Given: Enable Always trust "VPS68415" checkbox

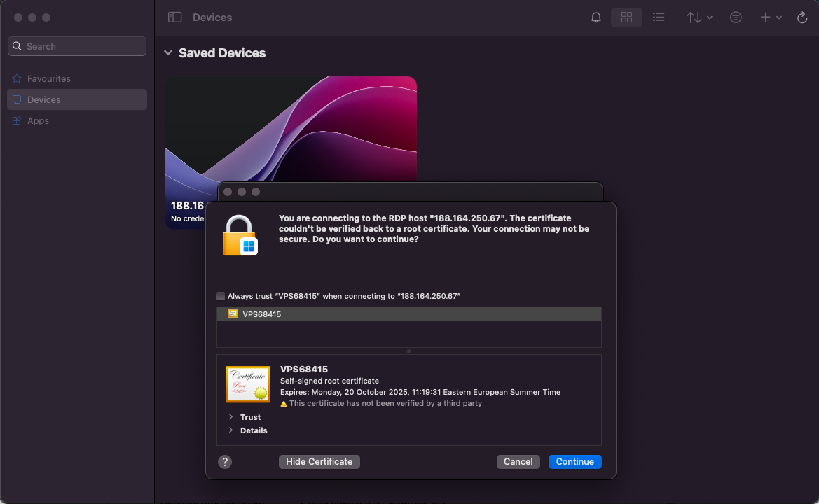Looking at the screenshot, I should tap(221, 296).
